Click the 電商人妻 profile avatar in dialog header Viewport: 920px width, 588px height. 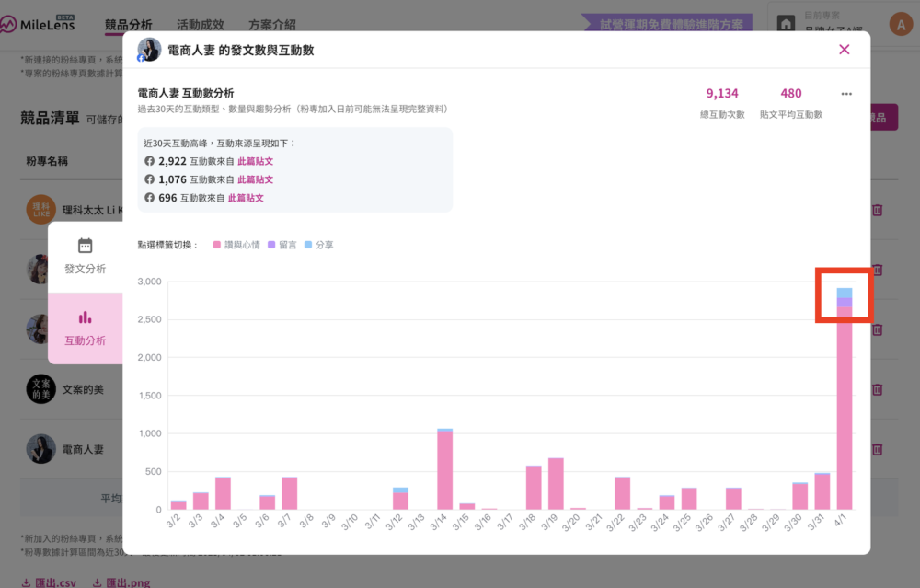pos(149,50)
